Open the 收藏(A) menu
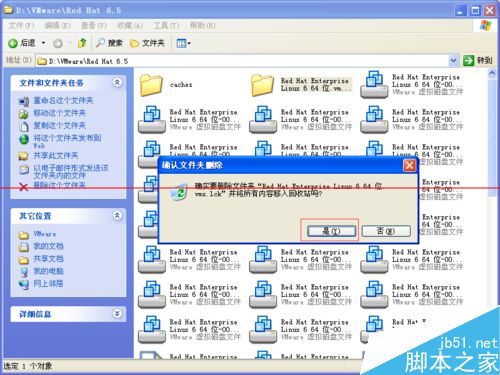 pos(130,26)
